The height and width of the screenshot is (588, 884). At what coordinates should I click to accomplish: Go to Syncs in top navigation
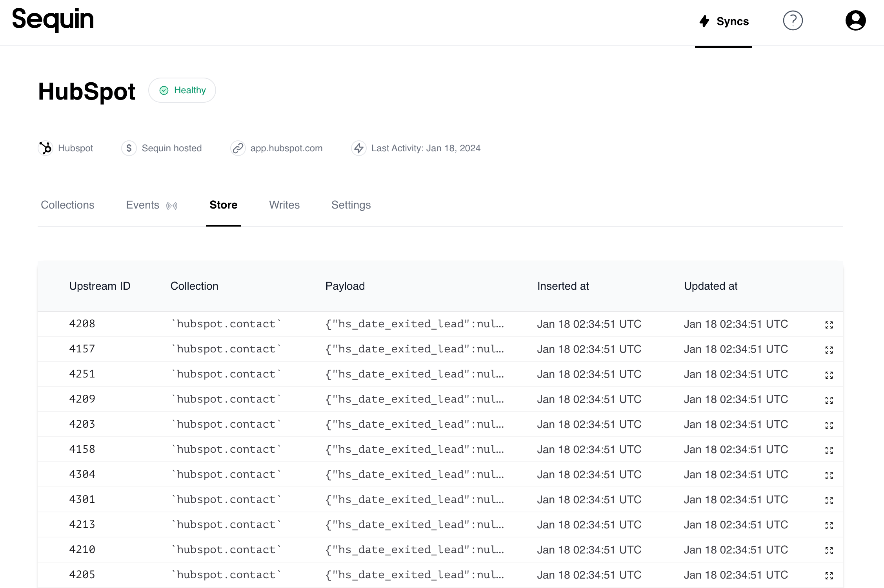(x=724, y=21)
